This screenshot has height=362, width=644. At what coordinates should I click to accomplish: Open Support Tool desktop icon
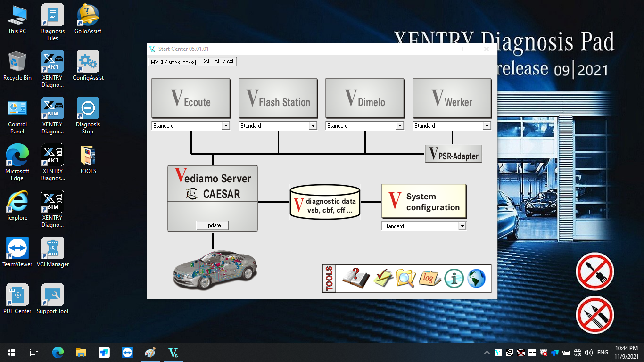52,299
